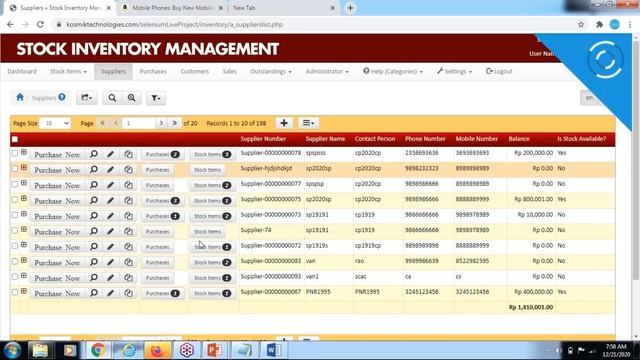Check the checkbox for Supplier-0000000073 row
The width and height of the screenshot is (640, 360).
15,215
